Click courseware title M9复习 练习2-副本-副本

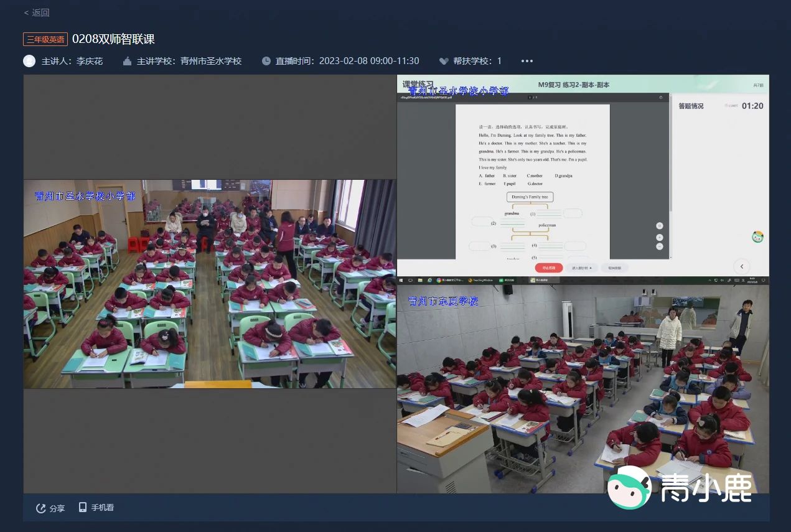574,85
